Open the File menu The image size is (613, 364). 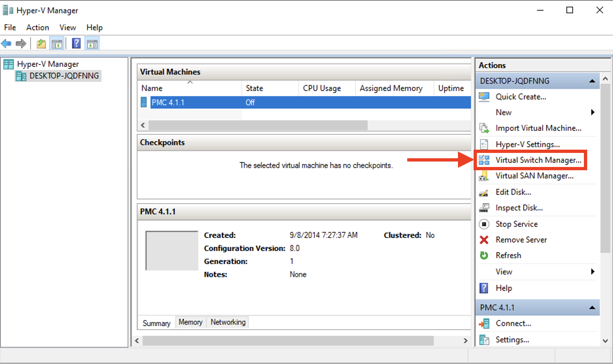(10, 27)
